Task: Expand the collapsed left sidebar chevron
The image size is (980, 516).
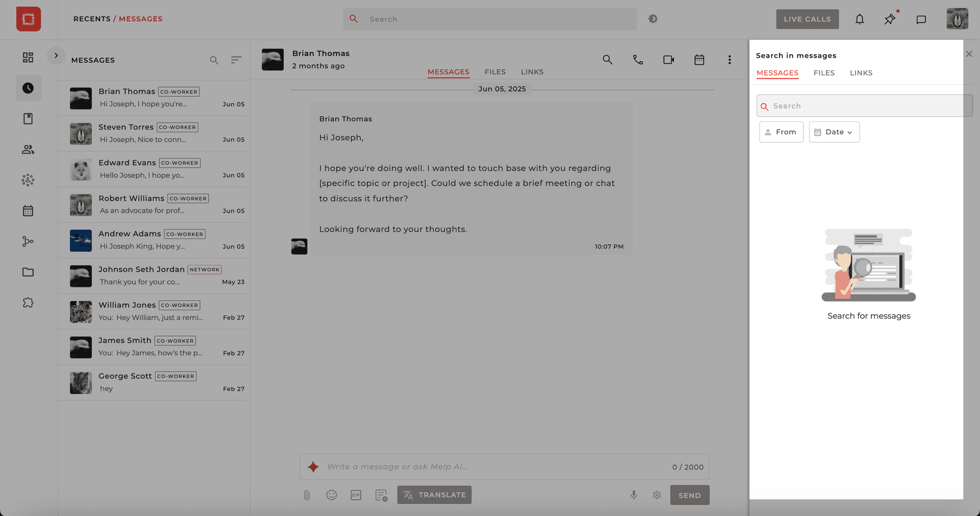Action: [56, 56]
